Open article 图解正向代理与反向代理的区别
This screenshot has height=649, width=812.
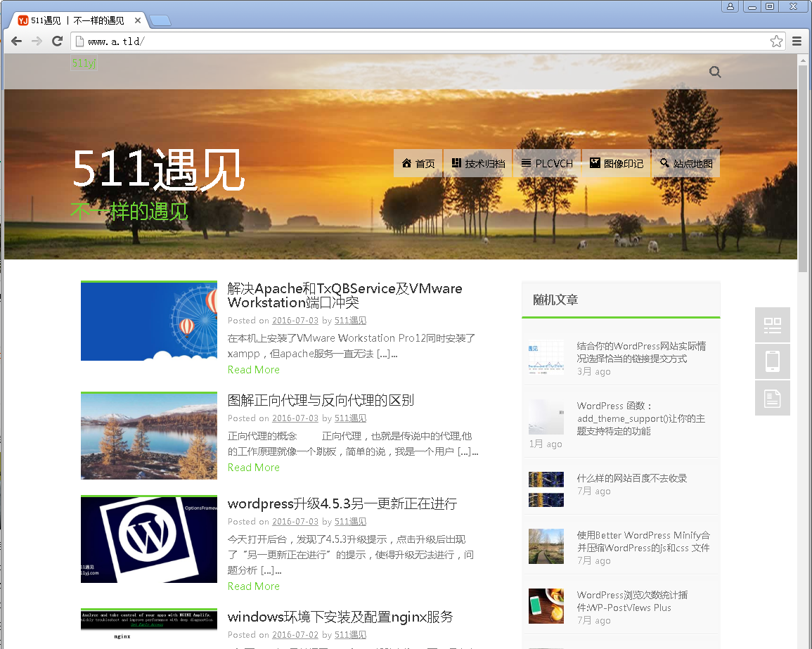point(321,400)
